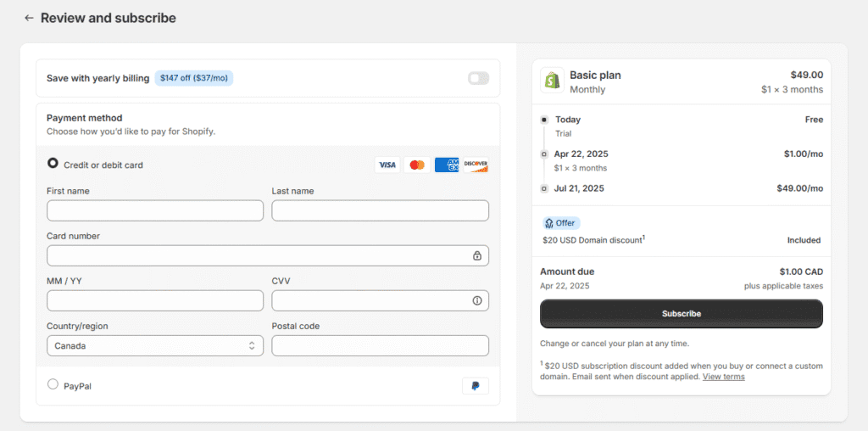Screen dimensions: 868x431
Task: Go back using the arrow beside Review and subscribe
Action: tap(29, 19)
